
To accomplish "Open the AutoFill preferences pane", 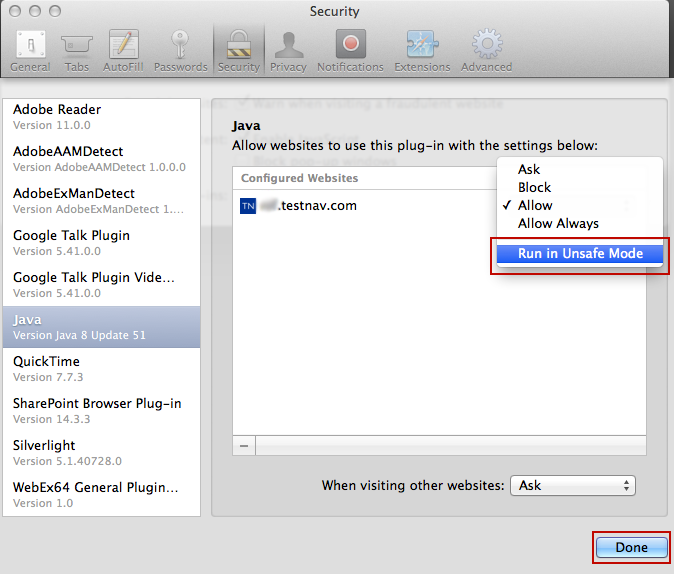I will tap(123, 50).
